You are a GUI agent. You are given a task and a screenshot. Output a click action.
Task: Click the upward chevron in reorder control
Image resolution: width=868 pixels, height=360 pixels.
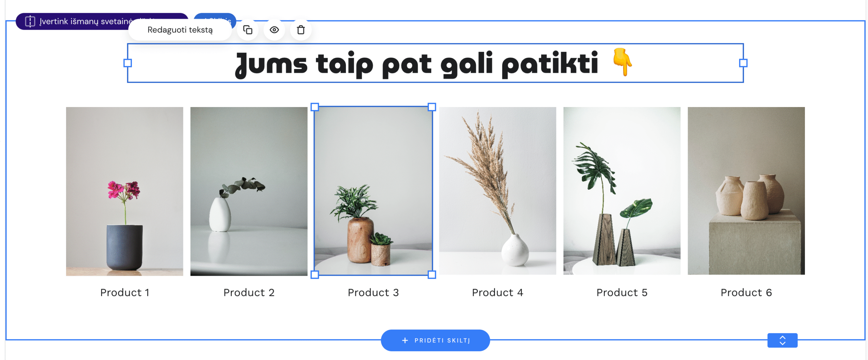(783, 338)
